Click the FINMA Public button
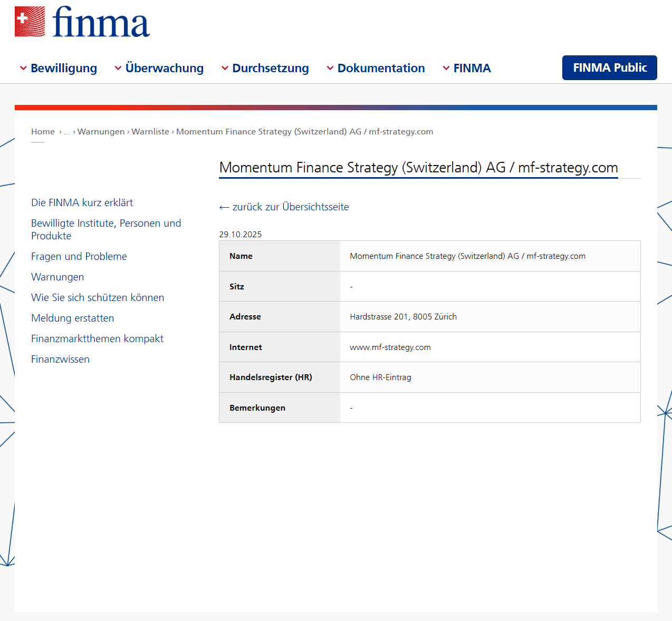This screenshot has height=621, width=672. point(610,67)
